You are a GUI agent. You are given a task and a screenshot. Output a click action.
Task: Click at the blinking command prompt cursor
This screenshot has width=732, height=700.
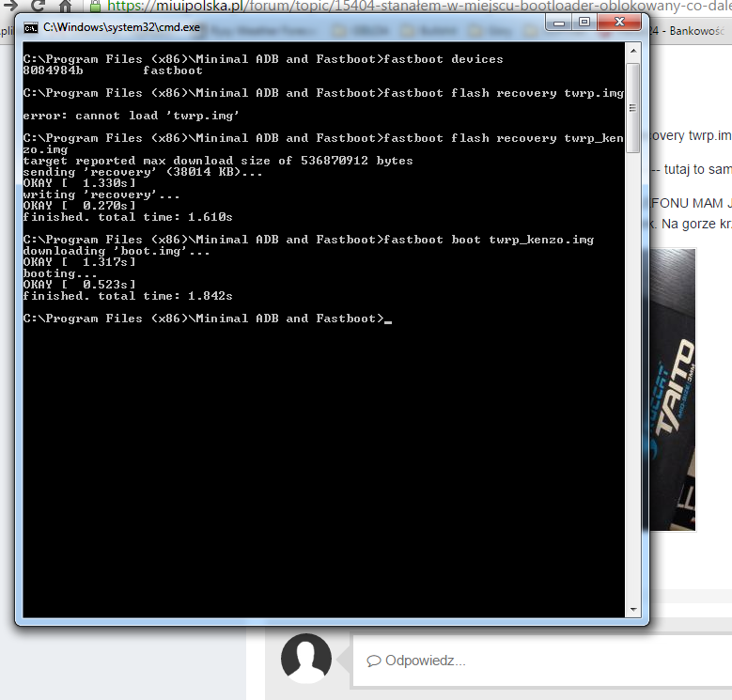(387, 319)
